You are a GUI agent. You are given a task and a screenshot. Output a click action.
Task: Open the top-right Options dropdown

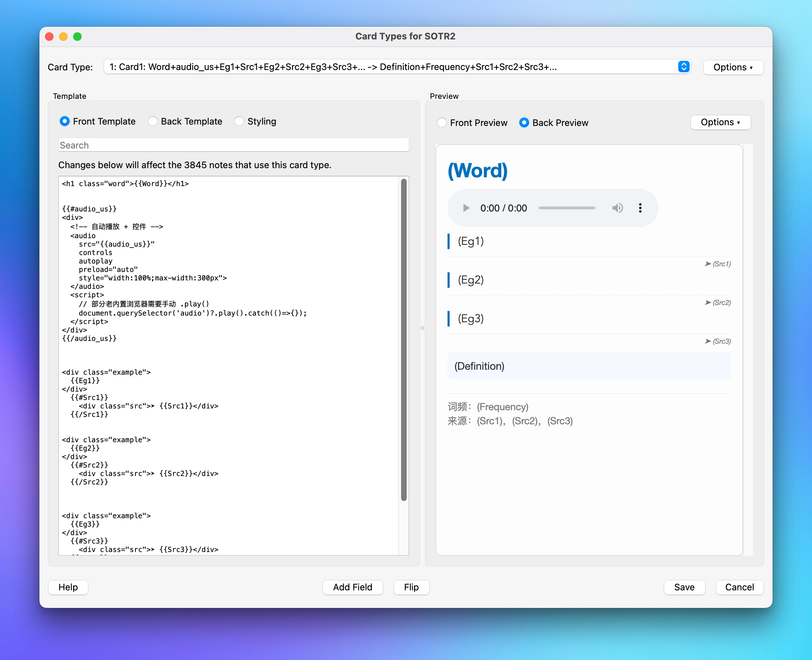tap(732, 67)
